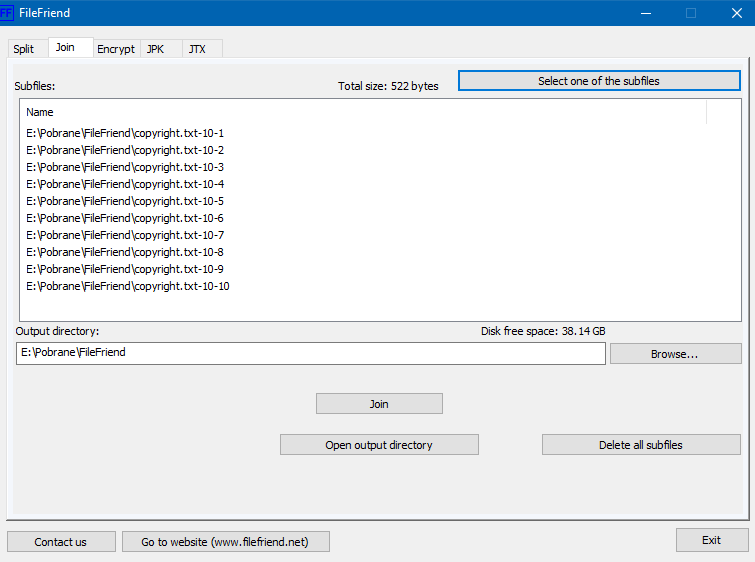Click the FileFriend app icon in title bar
755x562 pixels.
coord(6,13)
